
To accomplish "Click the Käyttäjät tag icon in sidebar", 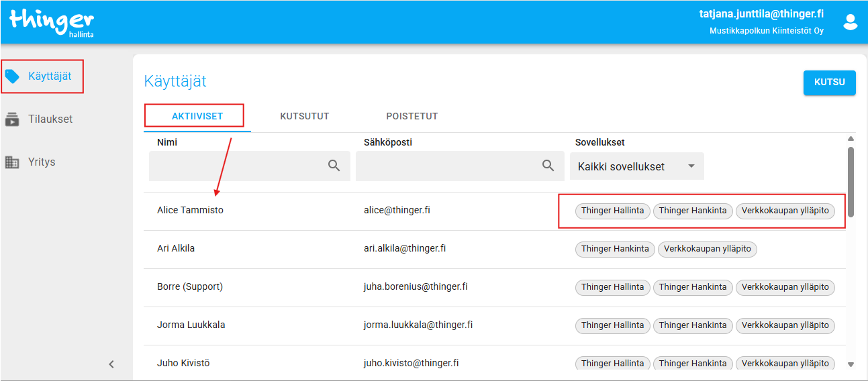I will tap(12, 76).
